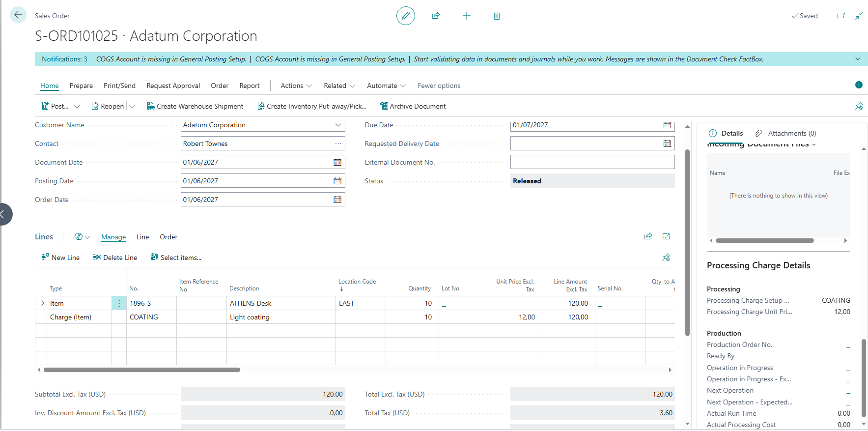Click the Post... action
Viewport: 868px width, 431px height.
[55, 106]
